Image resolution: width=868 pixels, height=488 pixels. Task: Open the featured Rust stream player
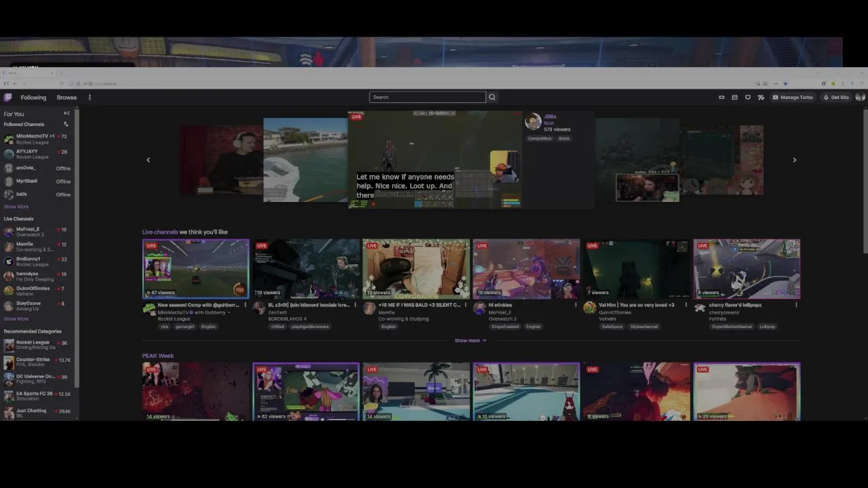tap(435, 159)
